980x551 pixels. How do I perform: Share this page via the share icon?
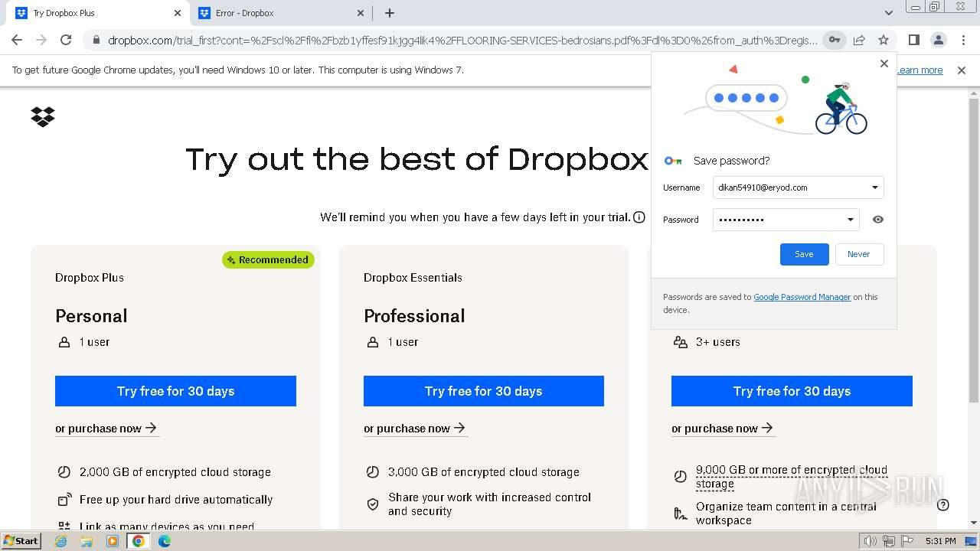[x=859, y=40]
